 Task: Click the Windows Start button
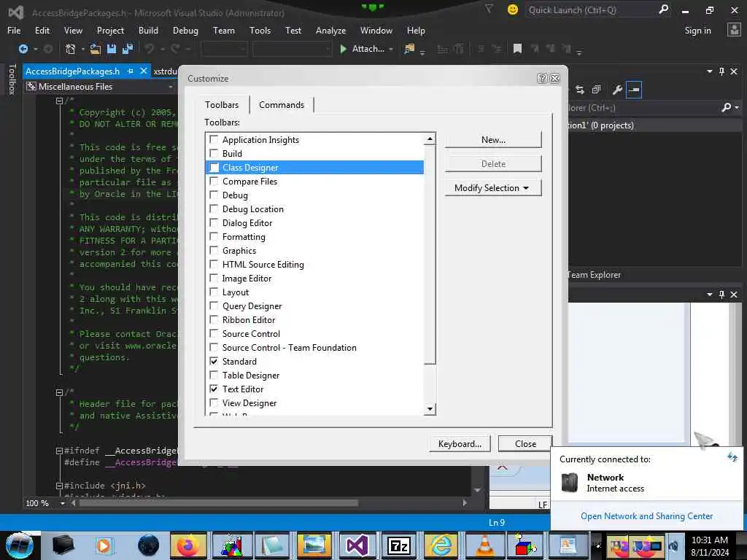click(x=20, y=545)
